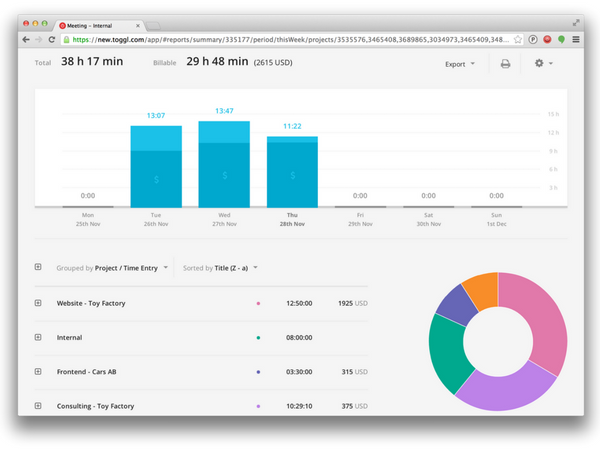Open dropdown arrow beside settings gear
The image size is (600, 450).
551,64
